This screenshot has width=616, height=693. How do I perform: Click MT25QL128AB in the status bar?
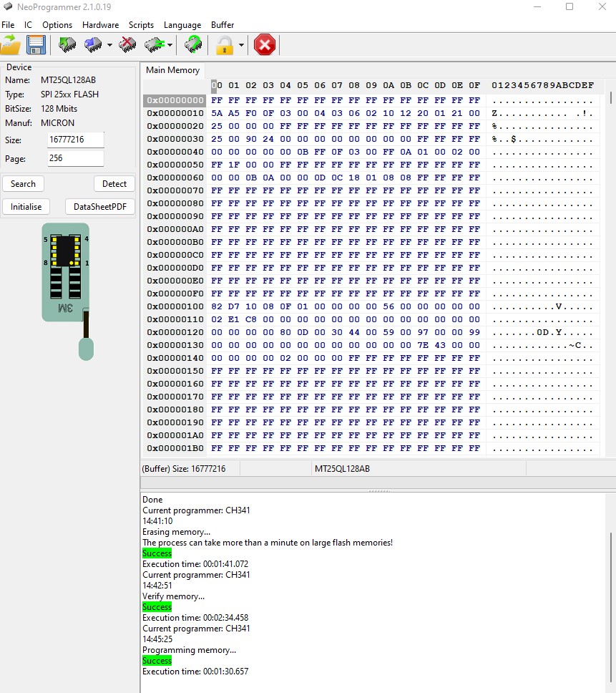point(342,468)
